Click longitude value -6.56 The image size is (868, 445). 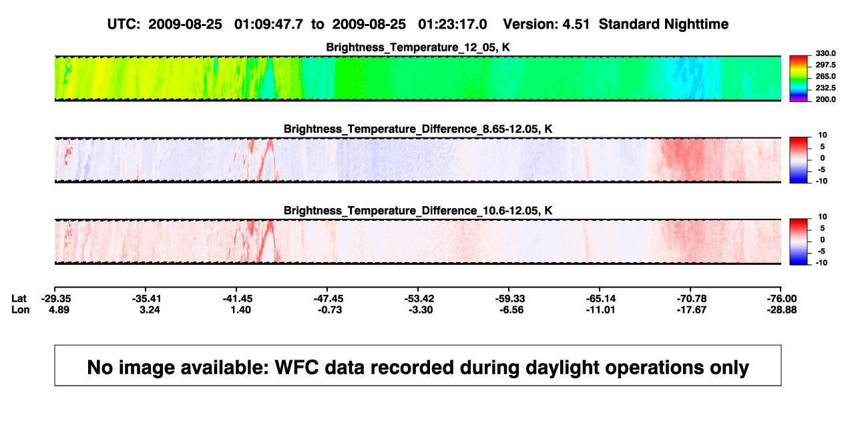[x=512, y=310]
